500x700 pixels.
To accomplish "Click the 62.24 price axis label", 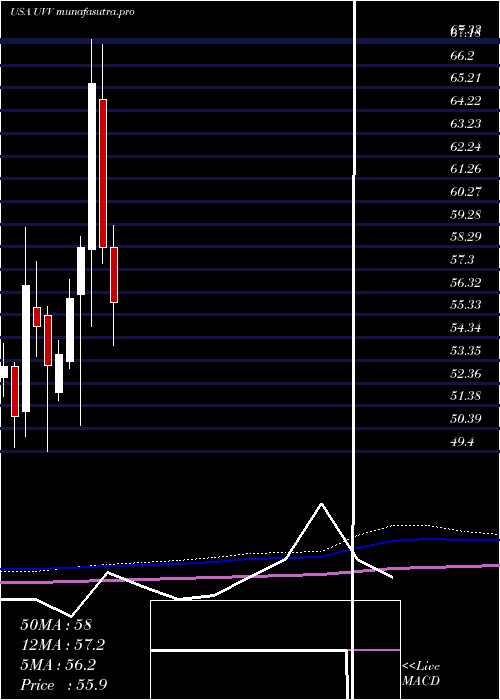I will coord(466,146).
